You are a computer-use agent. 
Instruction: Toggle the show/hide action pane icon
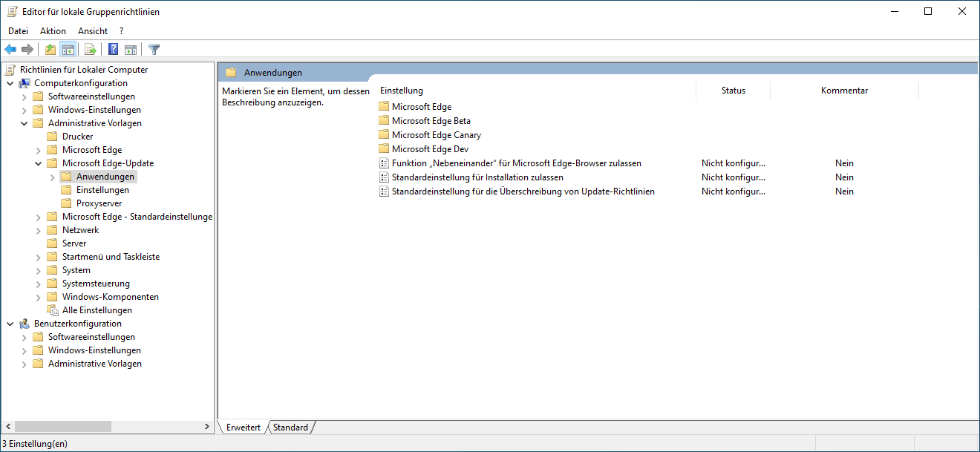(x=131, y=50)
